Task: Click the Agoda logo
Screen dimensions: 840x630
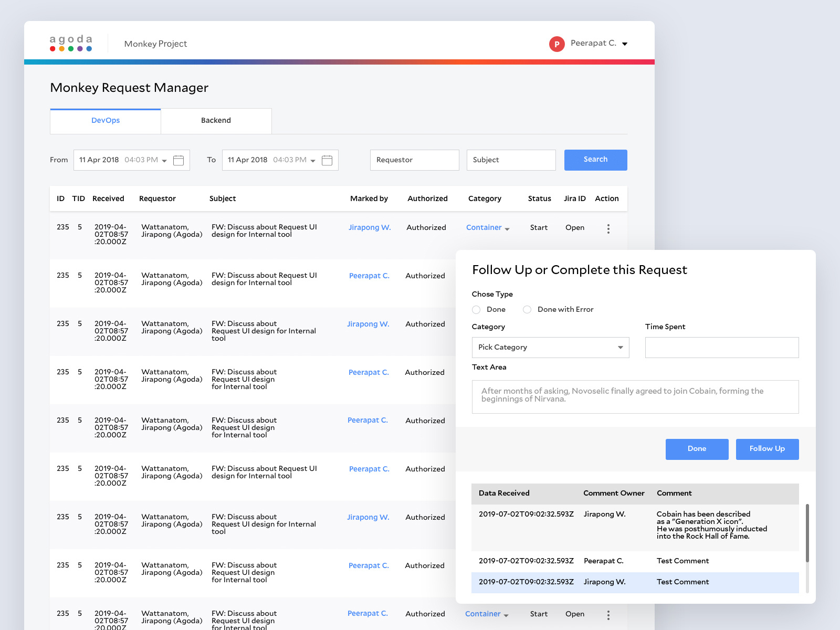Action: pyautogui.click(x=70, y=44)
